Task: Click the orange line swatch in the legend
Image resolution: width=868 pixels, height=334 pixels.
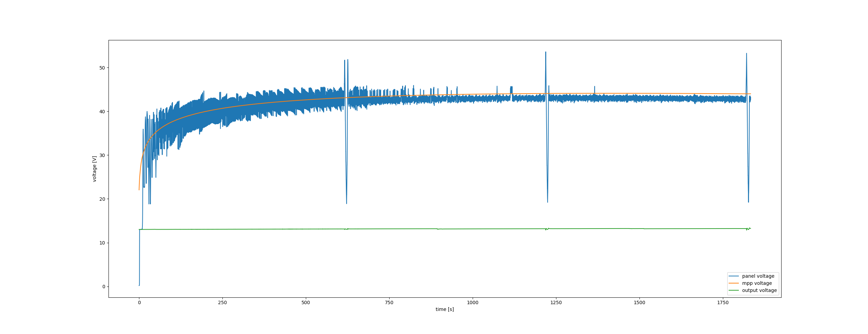Action: click(x=734, y=283)
